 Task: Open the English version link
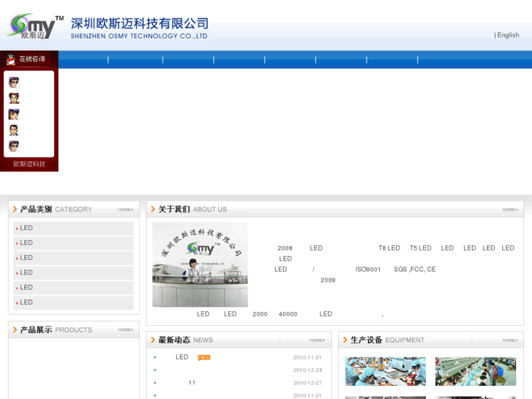coord(508,35)
